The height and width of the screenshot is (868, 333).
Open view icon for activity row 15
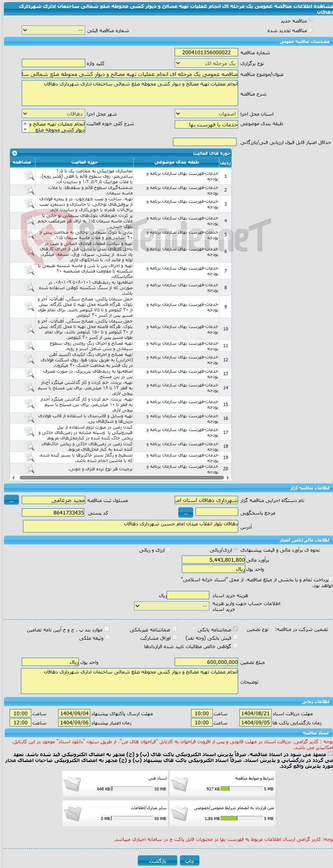(x=29, y=404)
